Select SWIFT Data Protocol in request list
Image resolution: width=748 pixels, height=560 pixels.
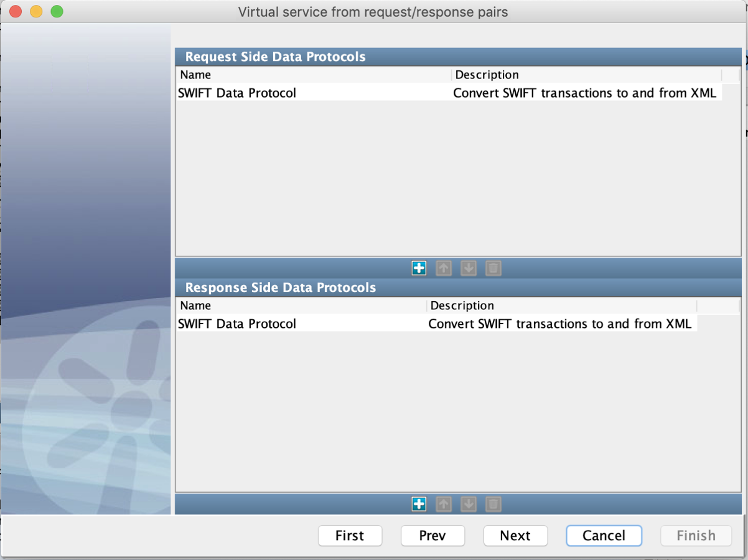(x=314, y=93)
